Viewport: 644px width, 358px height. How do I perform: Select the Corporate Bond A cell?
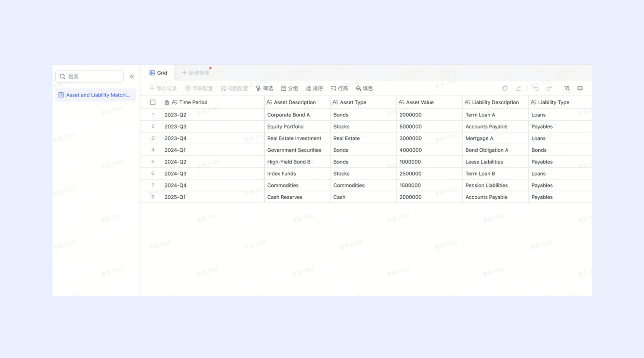pyautogui.click(x=297, y=115)
